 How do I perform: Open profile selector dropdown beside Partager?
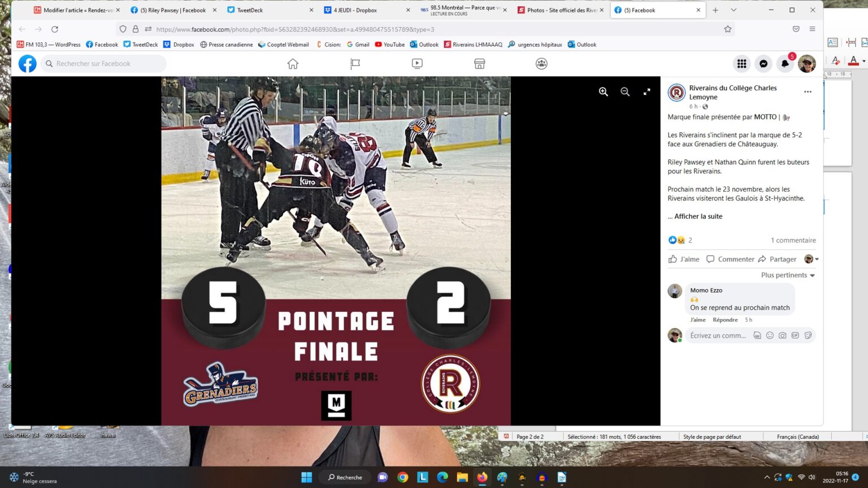click(811, 259)
